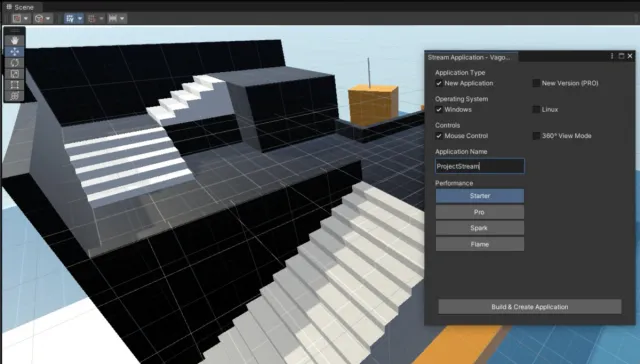Click the Application Type label
The width and height of the screenshot is (640, 364).
point(460,73)
